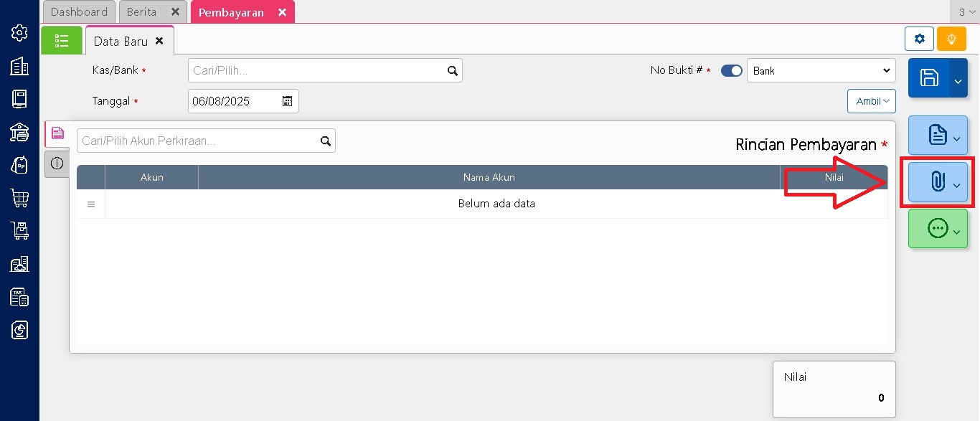Click the info circle side tab

[57, 164]
